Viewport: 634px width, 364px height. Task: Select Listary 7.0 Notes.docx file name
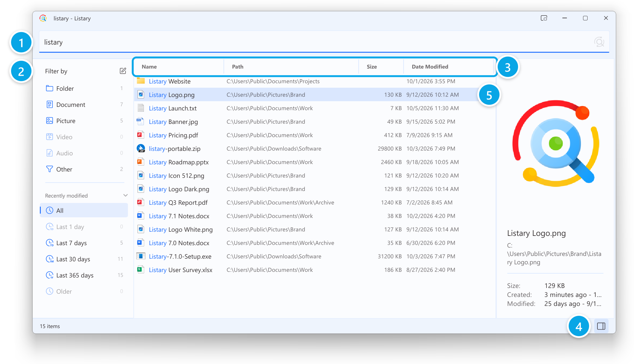[179, 243]
